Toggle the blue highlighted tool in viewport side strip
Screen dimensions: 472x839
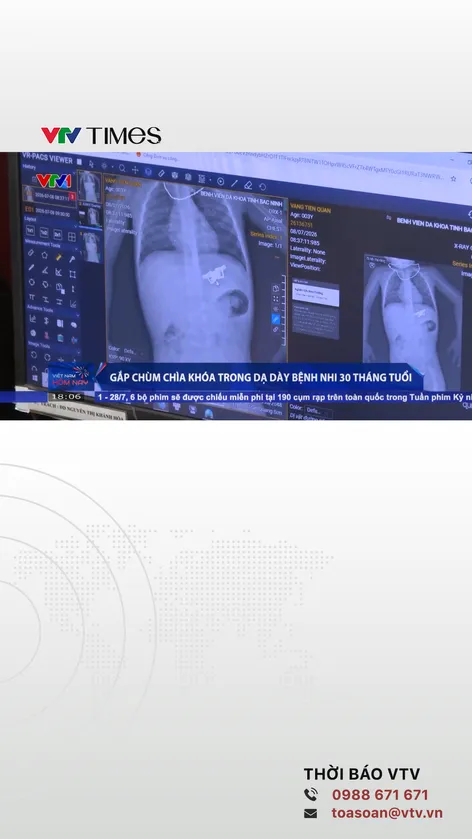(276, 319)
